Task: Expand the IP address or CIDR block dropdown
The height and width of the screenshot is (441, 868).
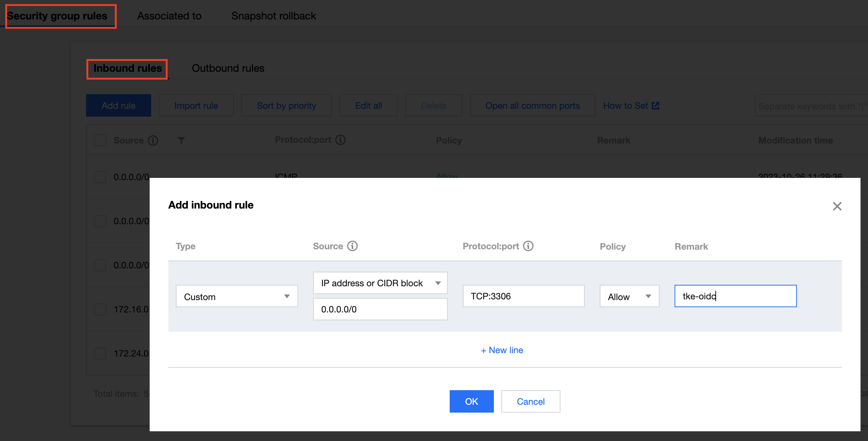Action: (380, 283)
